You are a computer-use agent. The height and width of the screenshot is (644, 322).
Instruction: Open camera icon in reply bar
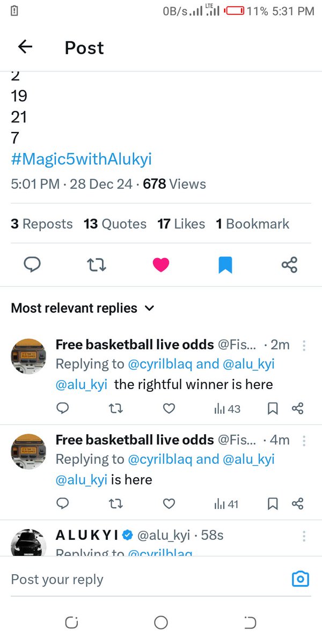pyautogui.click(x=301, y=579)
